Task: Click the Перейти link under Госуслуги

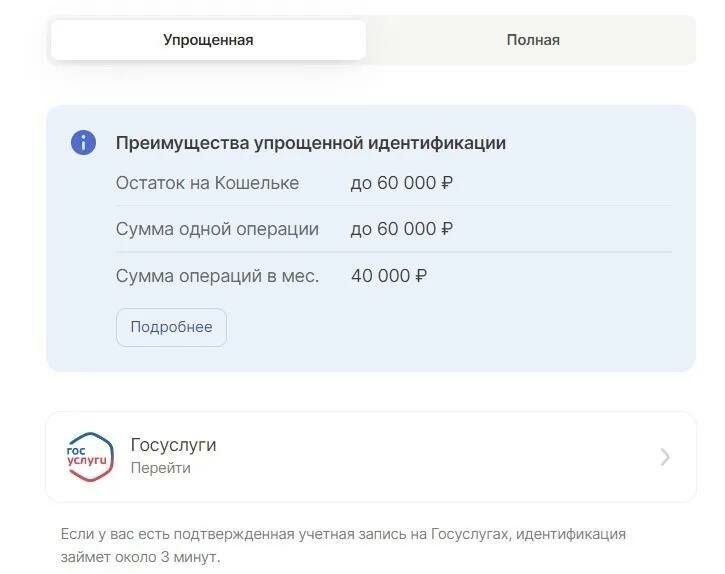Action: tap(160, 468)
